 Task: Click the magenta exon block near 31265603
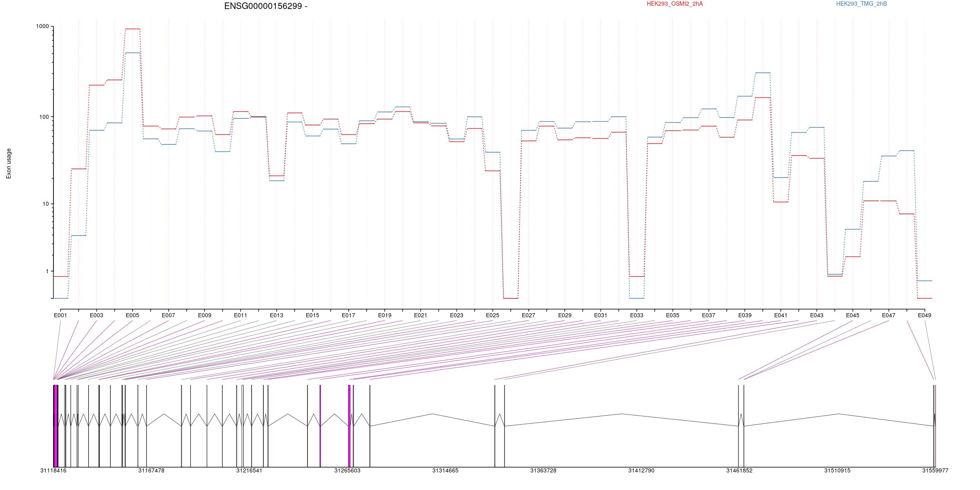click(x=349, y=426)
